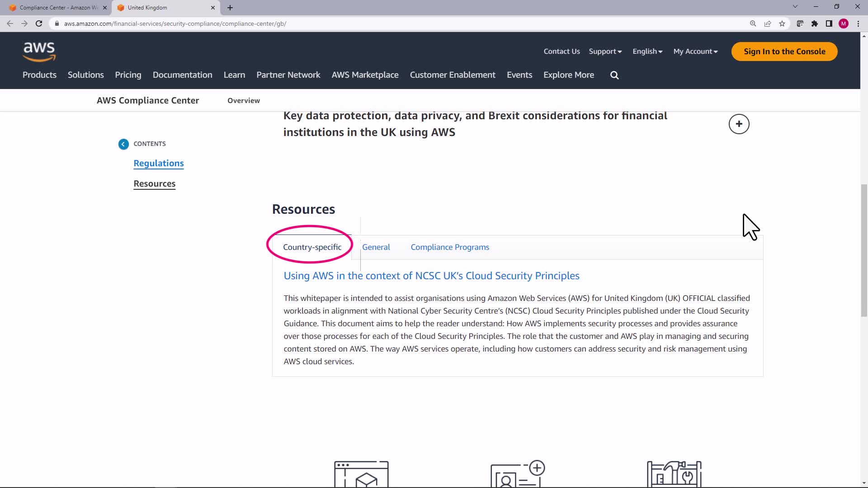Jump to Regulations in contents sidebar
Screen dimensions: 868x488
(x=159, y=163)
